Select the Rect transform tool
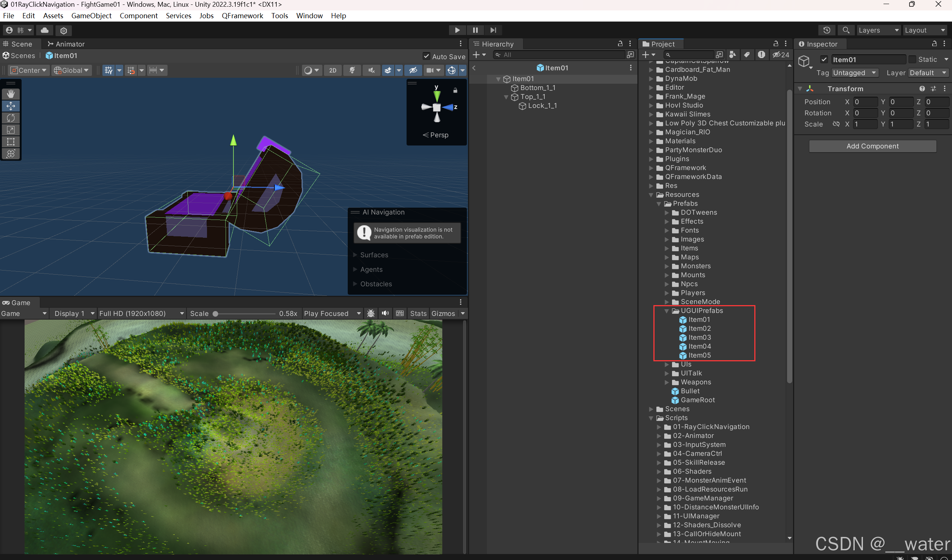This screenshot has height=560, width=952. (x=10, y=142)
